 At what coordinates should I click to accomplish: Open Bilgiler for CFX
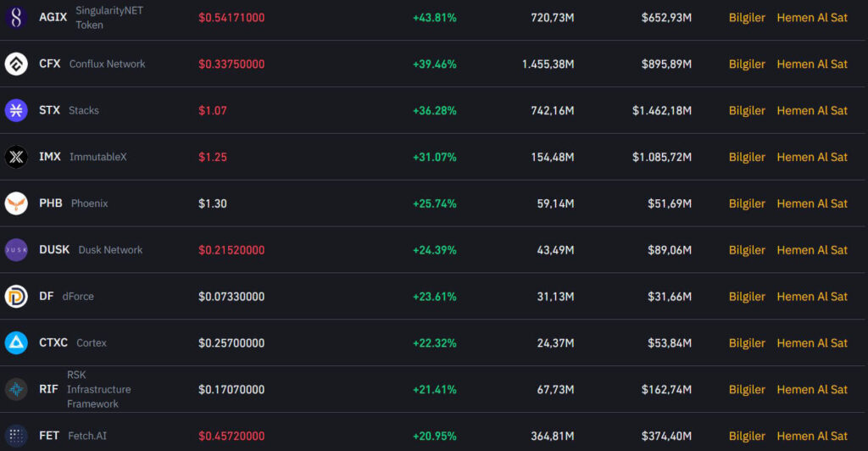pyautogui.click(x=747, y=64)
